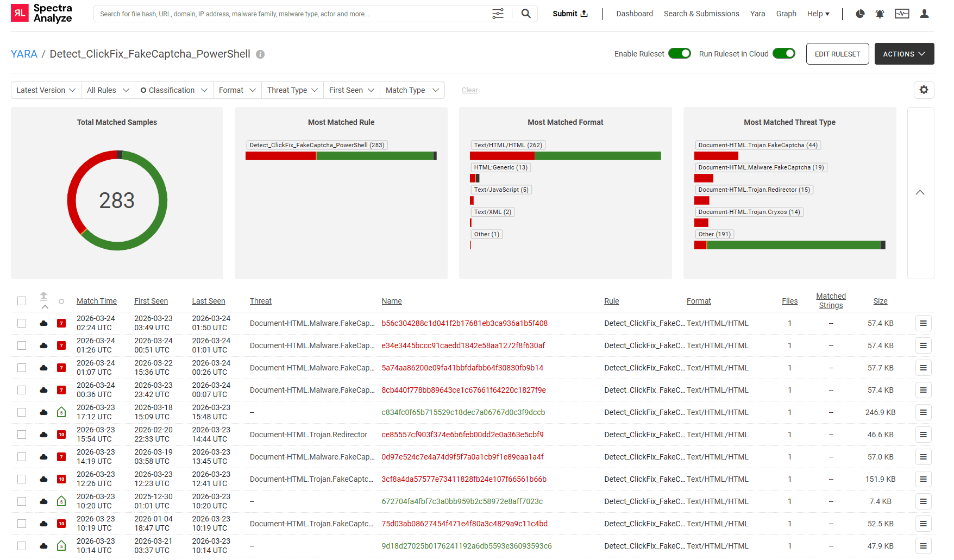Viewport: 954px width, 560px height.
Task: Open the activity monitor icon
Action: coord(902,14)
